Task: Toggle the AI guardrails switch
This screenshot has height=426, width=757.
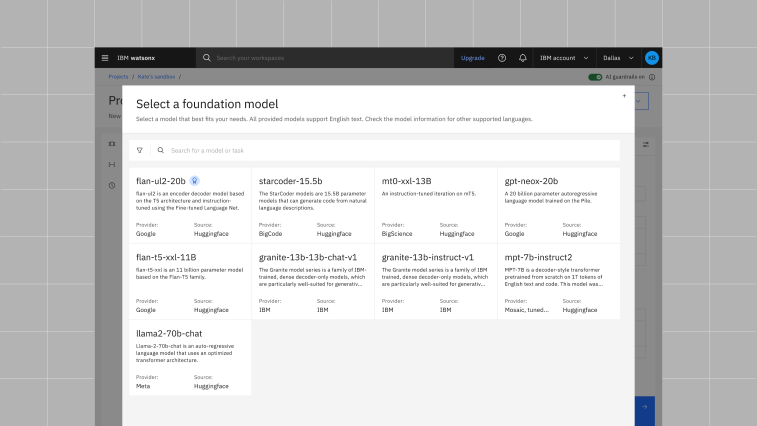Action: tap(595, 77)
